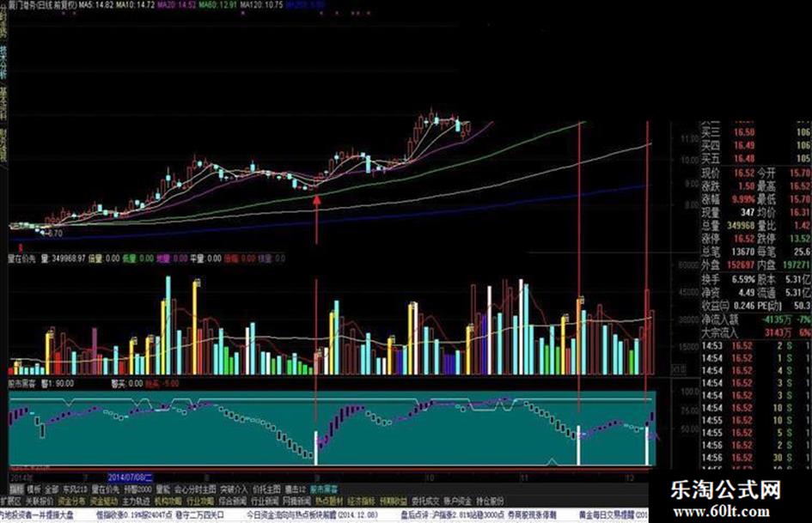Image resolution: width=812 pixels, height=523 pixels.
Task: Click the 量在价先 volume indicator title
Action: (22, 258)
